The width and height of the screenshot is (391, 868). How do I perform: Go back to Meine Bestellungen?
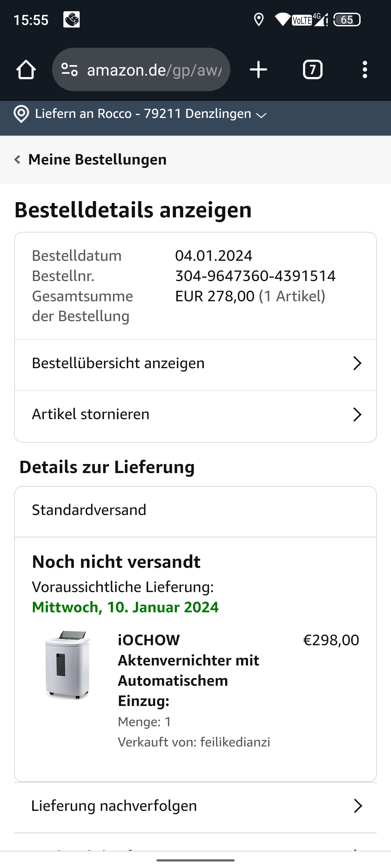click(97, 159)
